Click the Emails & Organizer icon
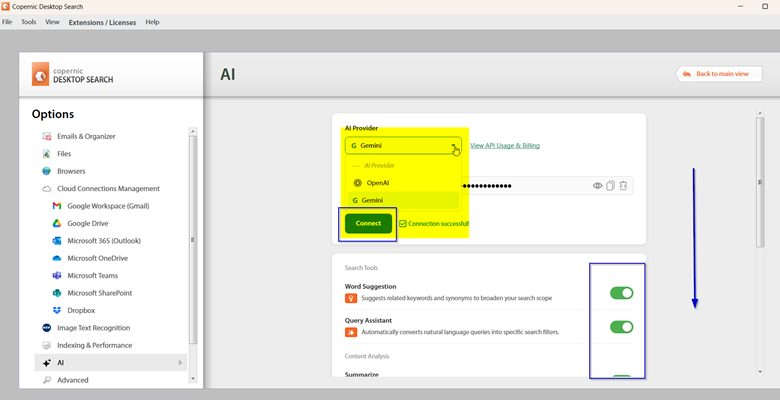 (x=47, y=136)
